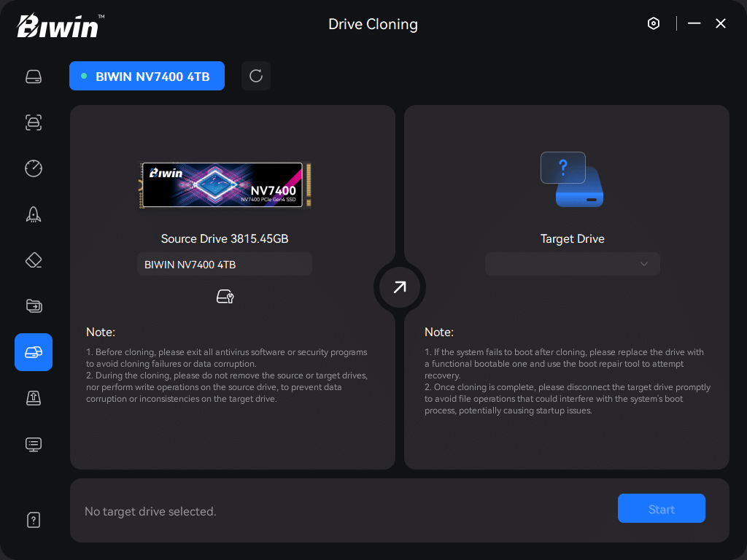
Task: Open the eraser secure erase icon
Action: pos(34,260)
